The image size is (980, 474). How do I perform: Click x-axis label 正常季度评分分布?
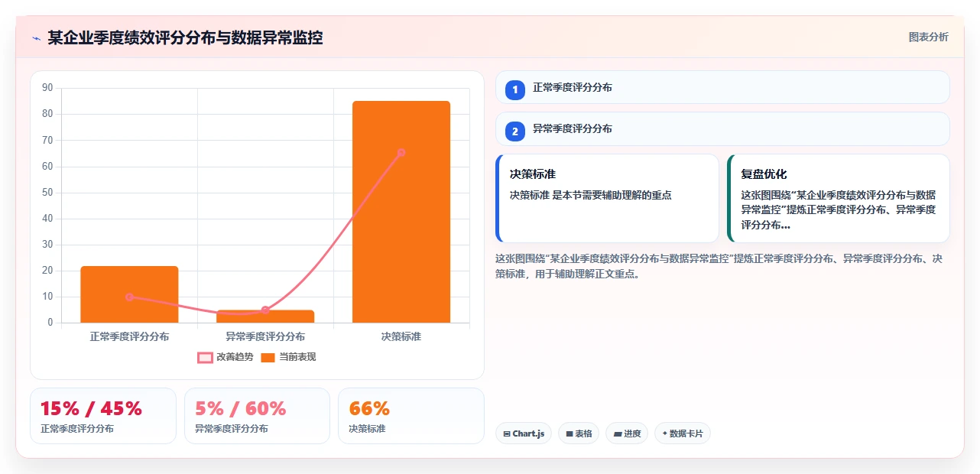[129, 336]
